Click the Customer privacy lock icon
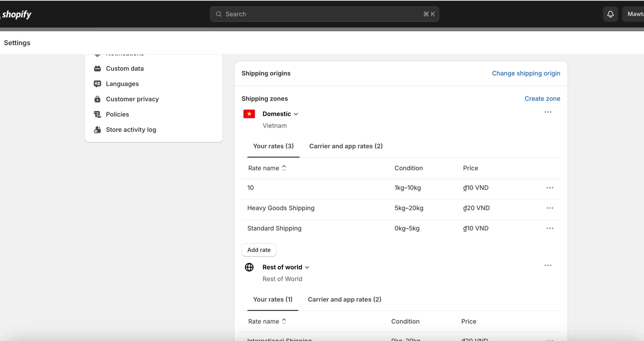644x341 pixels. click(x=97, y=99)
